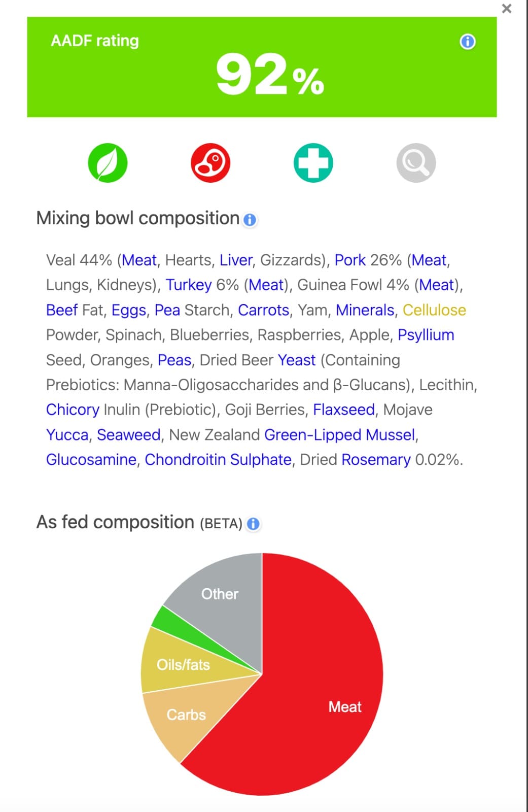Follow the Chondroitin Sulphate link
Image resolution: width=528 pixels, height=812 pixels.
tap(218, 459)
